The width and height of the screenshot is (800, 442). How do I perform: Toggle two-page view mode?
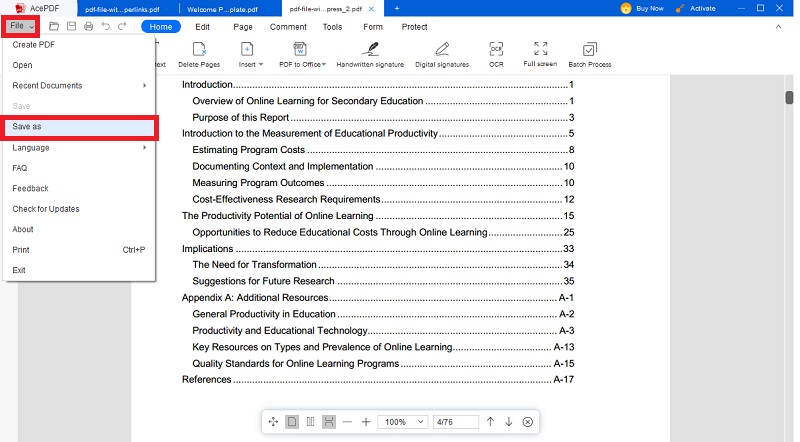310,422
